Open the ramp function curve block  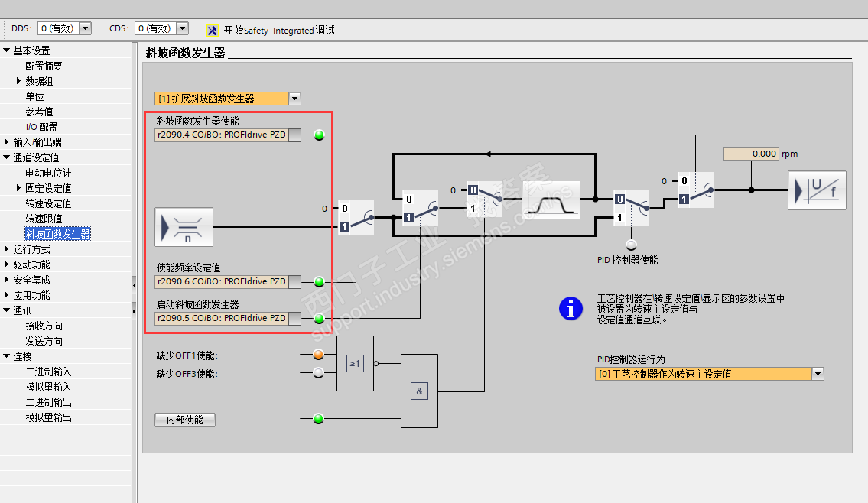pyautogui.click(x=551, y=200)
